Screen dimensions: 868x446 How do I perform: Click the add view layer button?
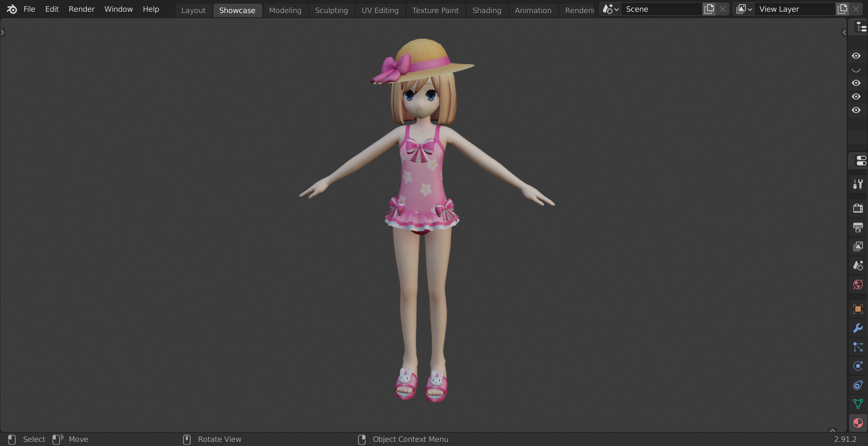(x=842, y=9)
